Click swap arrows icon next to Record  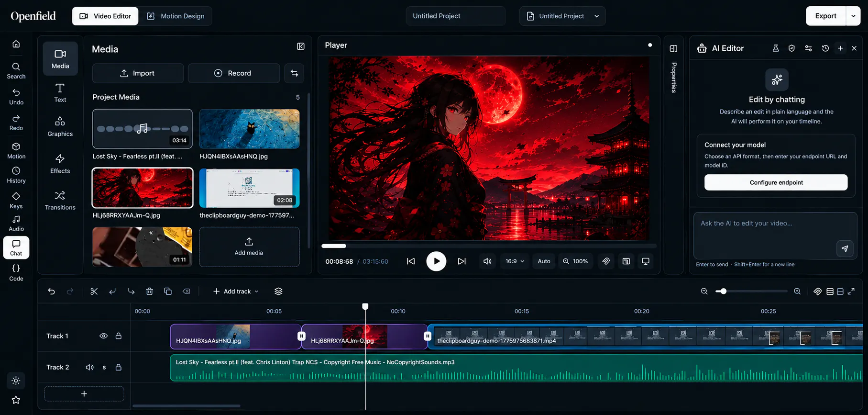(294, 73)
